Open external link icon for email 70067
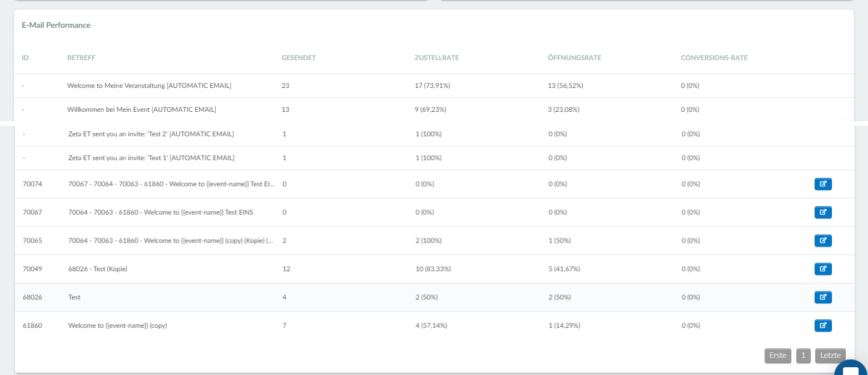The height and width of the screenshot is (375, 868). coord(823,212)
